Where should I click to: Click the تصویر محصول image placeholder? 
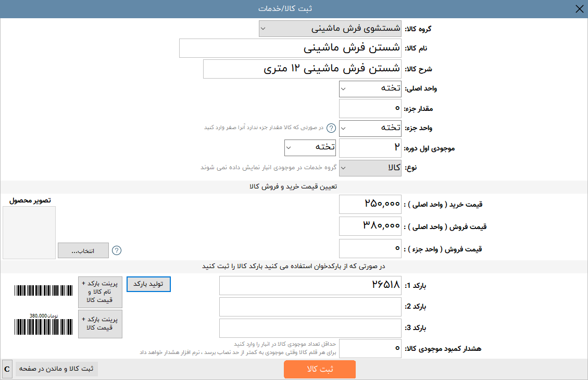[x=29, y=232]
